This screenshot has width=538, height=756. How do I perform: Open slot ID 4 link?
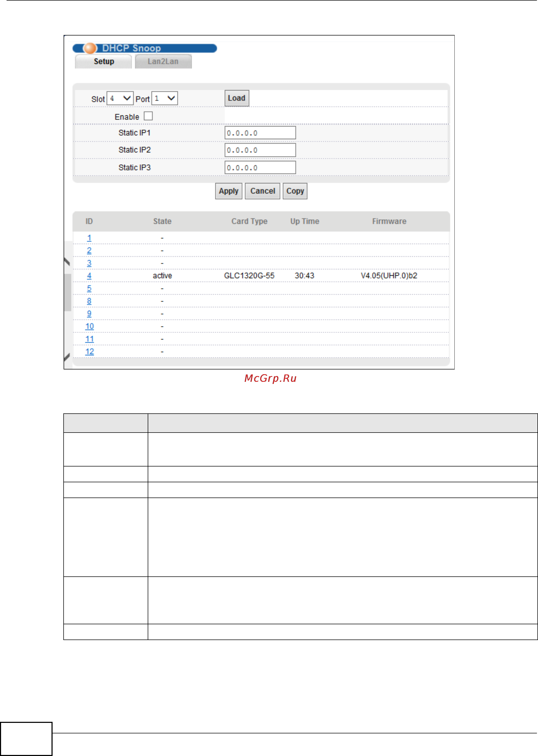point(89,276)
